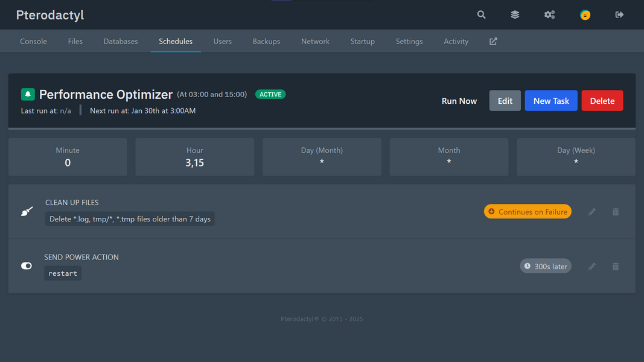Image resolution: width=644 pixels, height=362 pixels.
Task: Click the 300s later delay badge
Action: tap(546, 266)
